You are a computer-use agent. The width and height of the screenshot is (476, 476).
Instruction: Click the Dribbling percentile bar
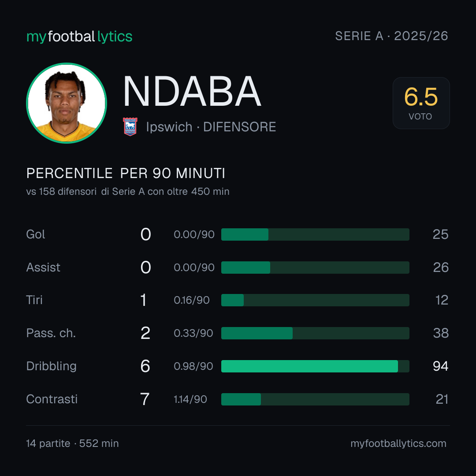click(x=315, y=366)
